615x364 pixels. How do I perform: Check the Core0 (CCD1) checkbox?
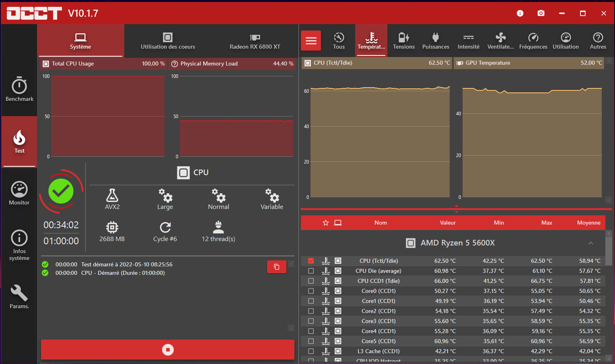click(311, 291)
